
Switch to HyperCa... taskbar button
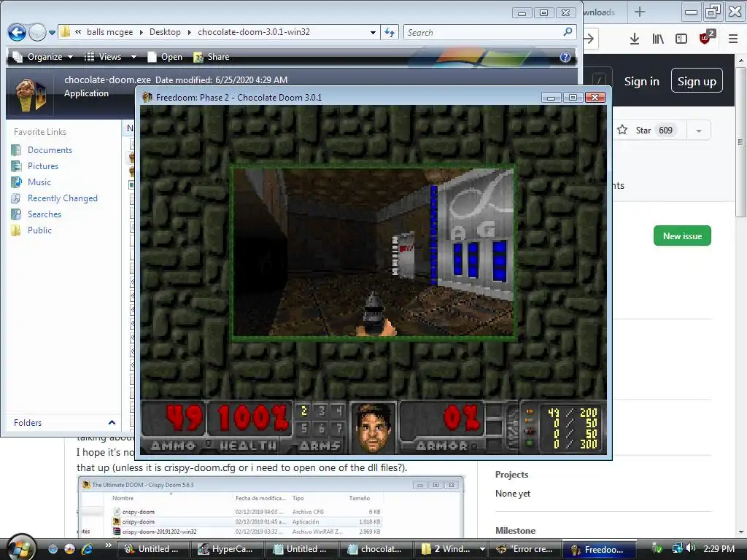click(226, 549)
